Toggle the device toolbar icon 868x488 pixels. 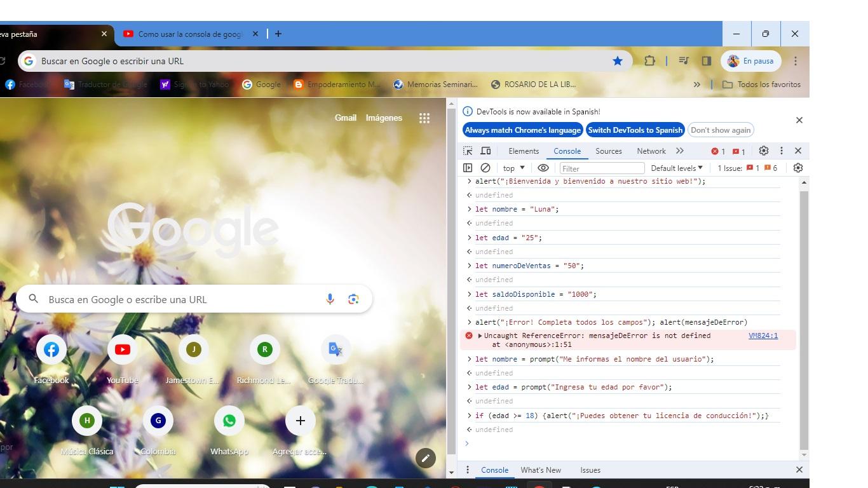point(485,151)
